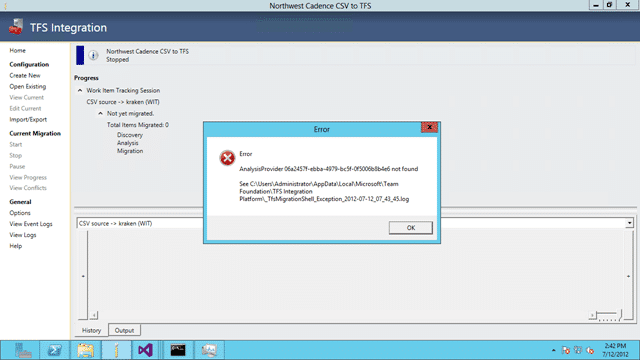The height and width of the screenshot is (360, 640).
Task: Click OK in the Error dialog
Action: tap(411, 228)
